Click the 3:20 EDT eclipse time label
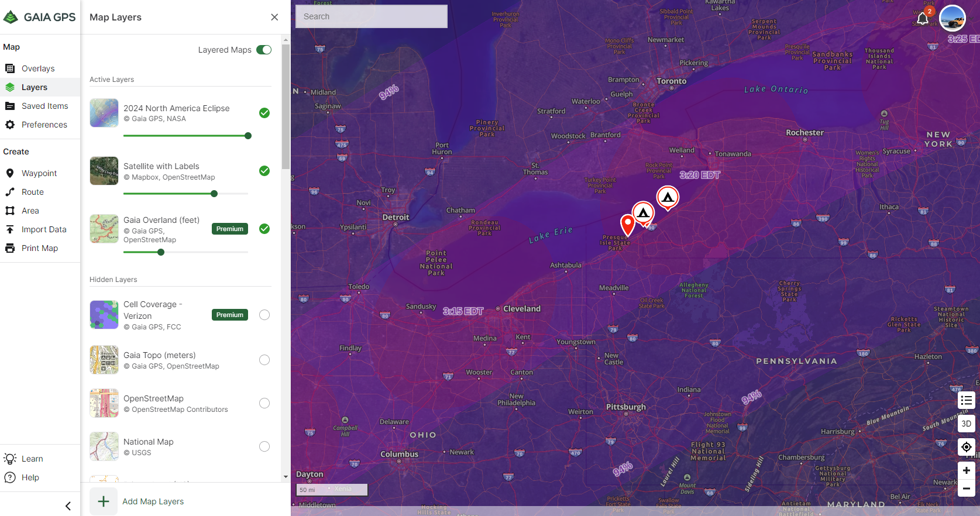 tap(700, 175)
